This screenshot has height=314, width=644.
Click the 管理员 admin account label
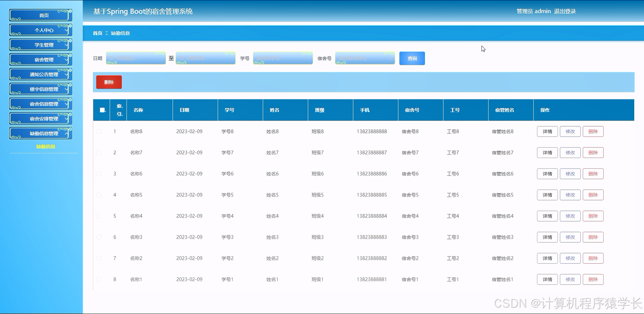(x=534, y=11)
